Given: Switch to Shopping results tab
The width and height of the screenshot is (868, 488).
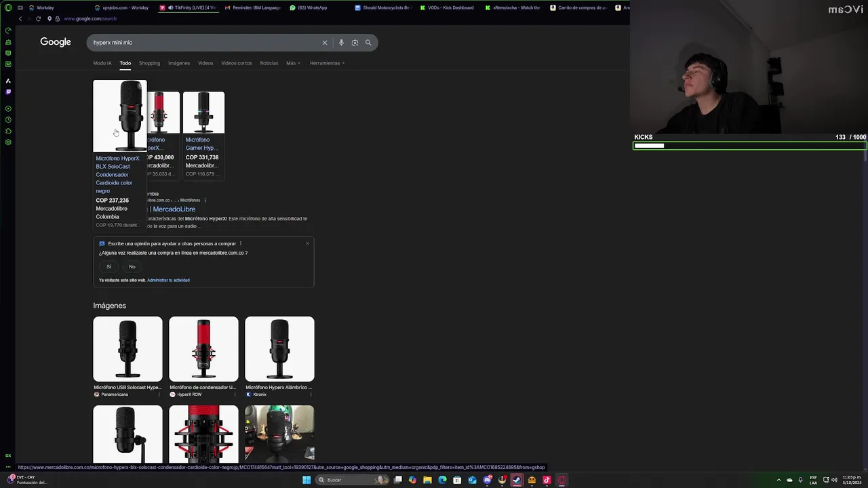Looking at the screenshot, I should coord(149,63).
